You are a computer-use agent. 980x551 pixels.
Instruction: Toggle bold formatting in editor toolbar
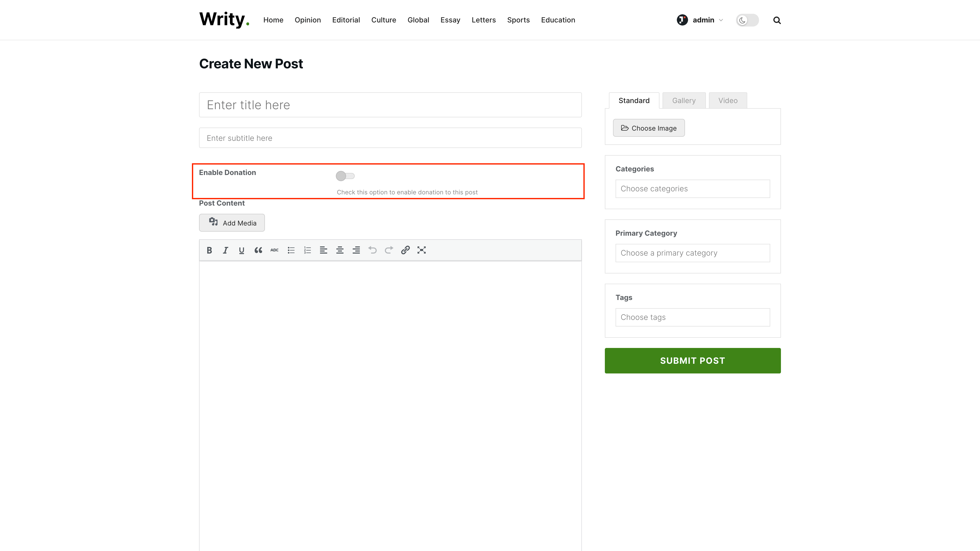[209, 250]
